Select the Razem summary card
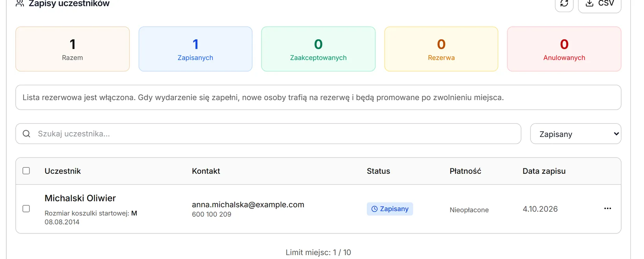The width and height of the screenshot is (644, 259). click(x=73, y=49)
